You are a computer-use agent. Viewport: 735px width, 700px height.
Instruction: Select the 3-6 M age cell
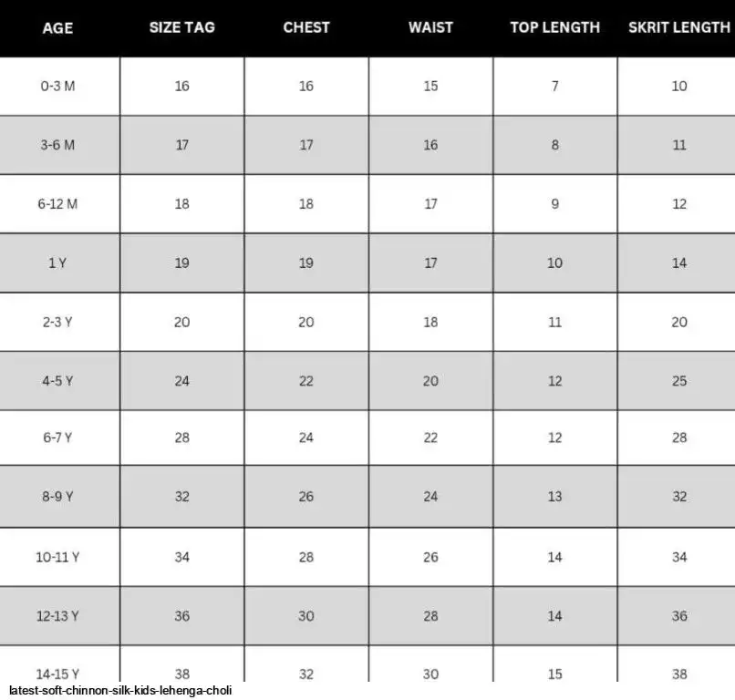(57, 145)
